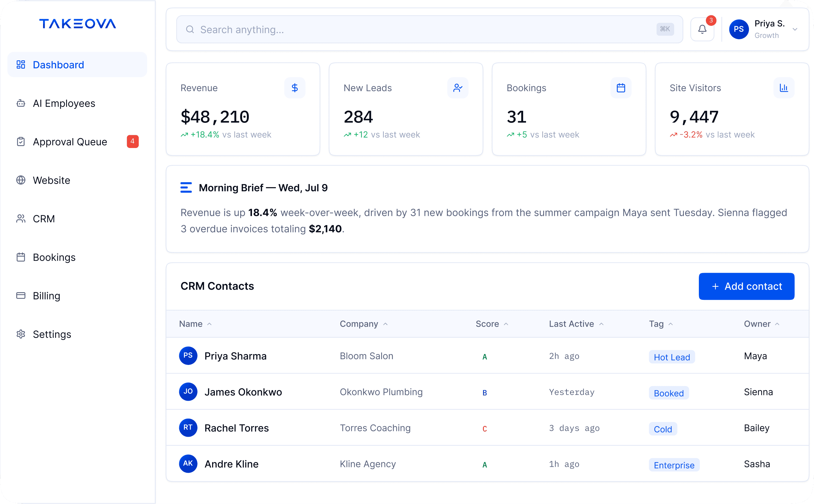Click Rachel Torres's C score
The width and height of the screenshot is (814, 504).
click(485, 429)
